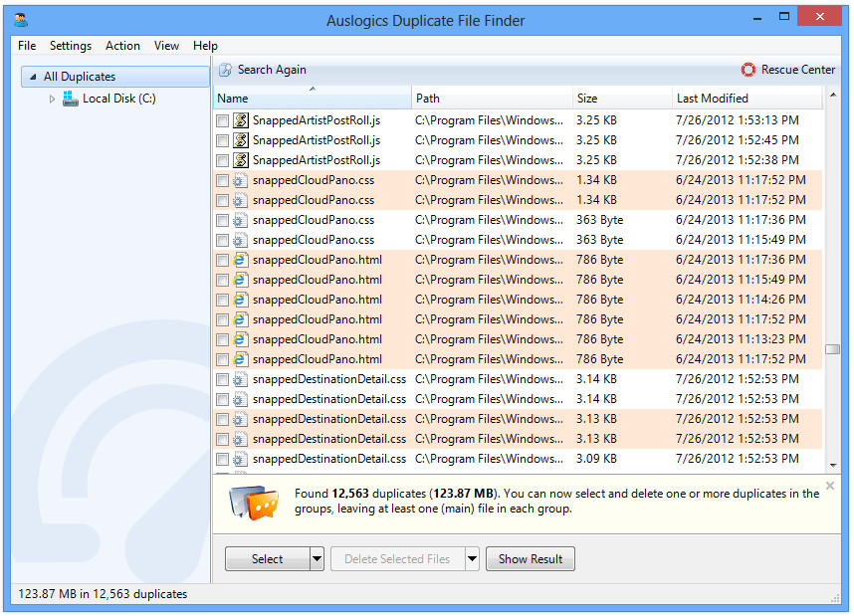
Task: Click the Search Again link
Action: pos(272,70)
